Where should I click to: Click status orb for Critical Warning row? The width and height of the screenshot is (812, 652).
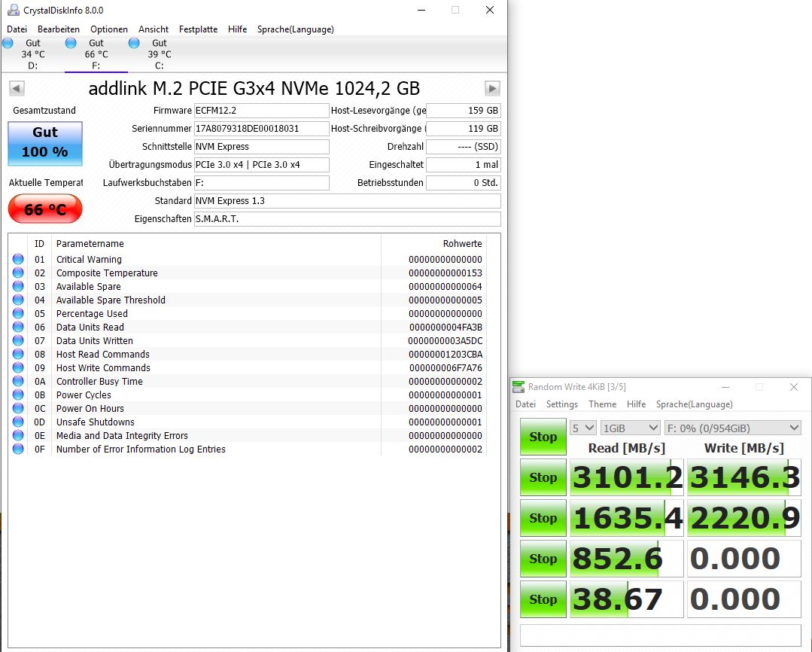[18, 259]
